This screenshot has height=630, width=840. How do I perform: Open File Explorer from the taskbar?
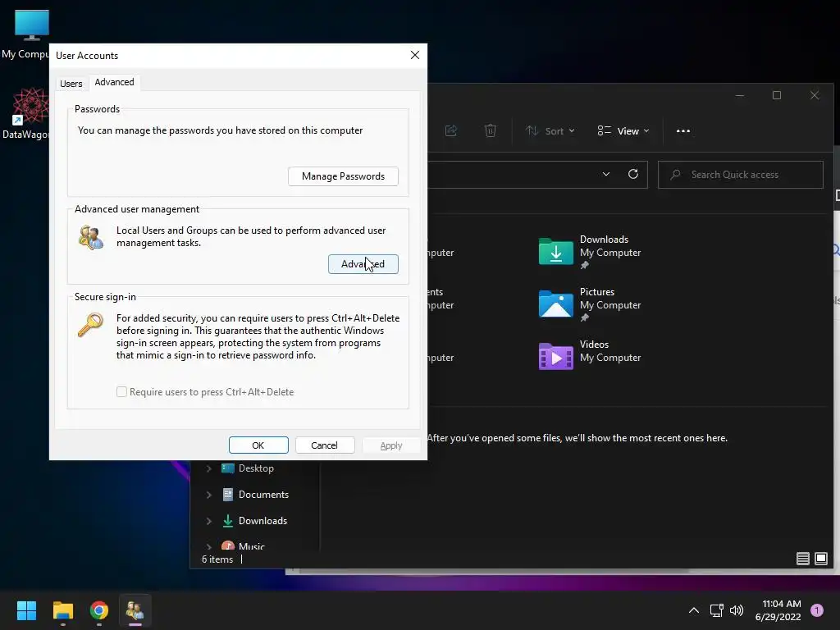coord(62,610)
